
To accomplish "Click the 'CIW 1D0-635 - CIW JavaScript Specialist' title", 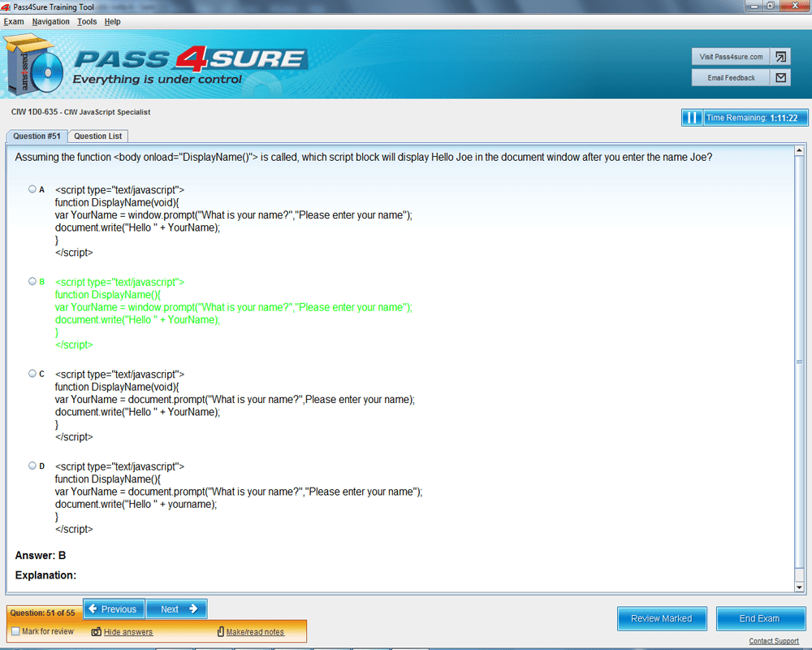I will tap(80, 112).
